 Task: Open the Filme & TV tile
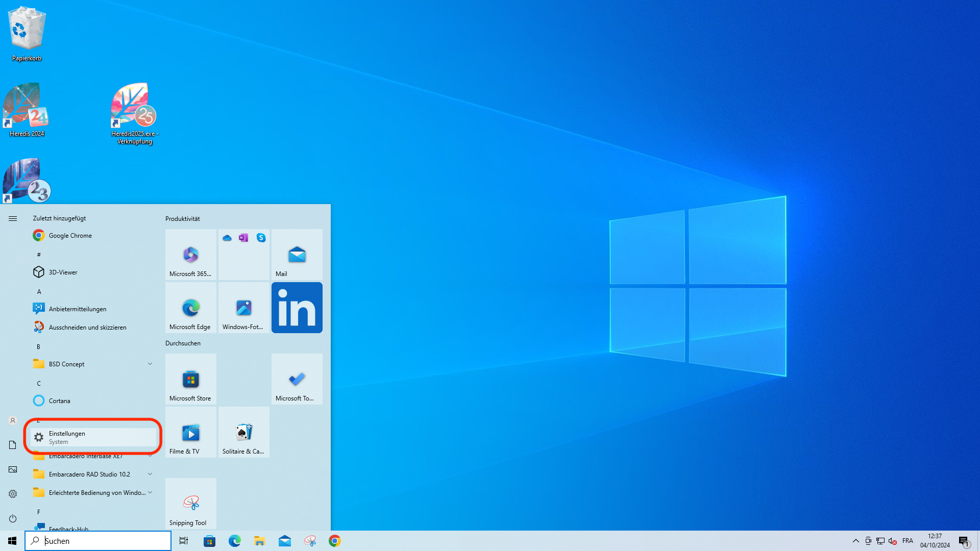point(190,432)
